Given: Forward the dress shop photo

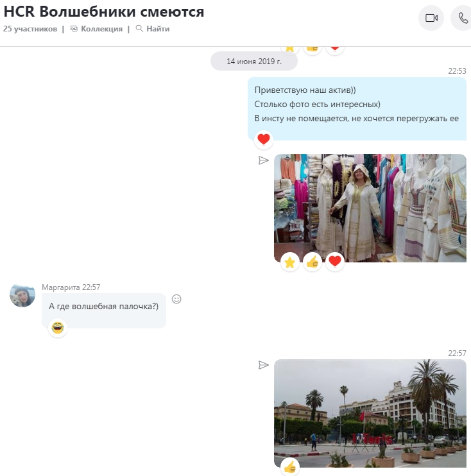Looking at the screenshot, I should click(263, 160).
